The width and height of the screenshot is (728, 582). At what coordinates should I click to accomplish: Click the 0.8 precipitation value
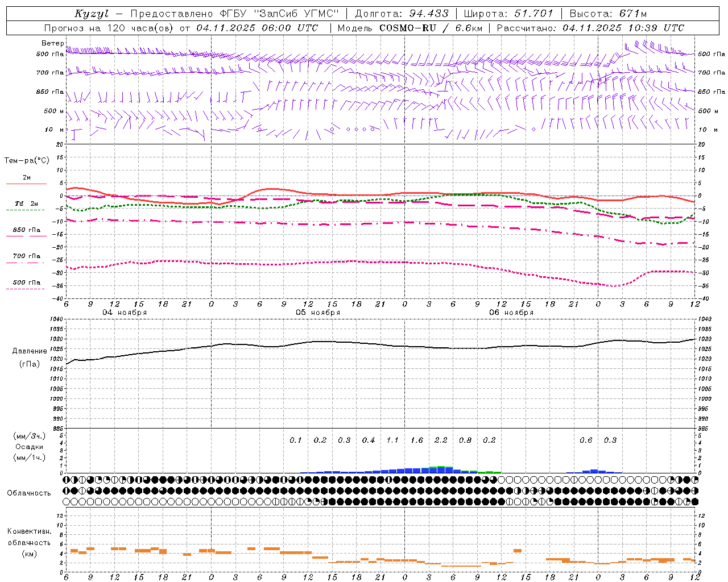pos(465,440)
